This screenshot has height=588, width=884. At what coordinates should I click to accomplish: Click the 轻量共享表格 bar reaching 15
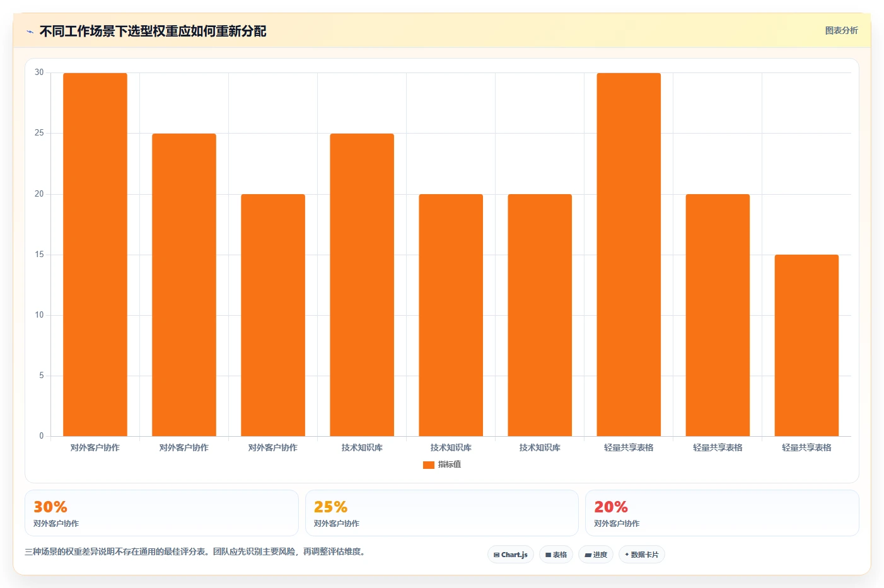(806, 345)
